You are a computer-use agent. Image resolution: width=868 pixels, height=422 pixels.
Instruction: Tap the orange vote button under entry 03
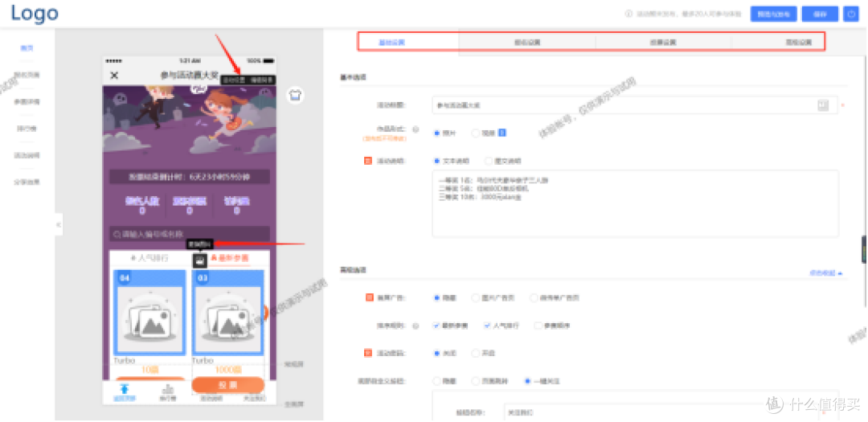coord(228,385)
